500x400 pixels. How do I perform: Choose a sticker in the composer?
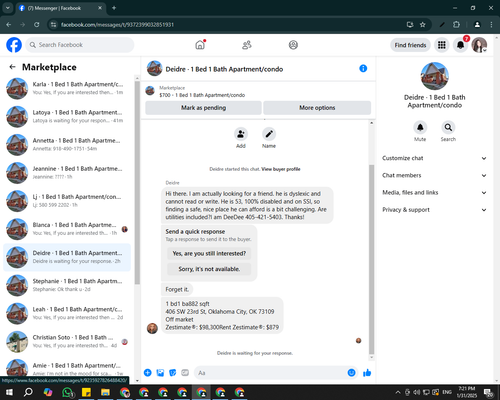173,373
